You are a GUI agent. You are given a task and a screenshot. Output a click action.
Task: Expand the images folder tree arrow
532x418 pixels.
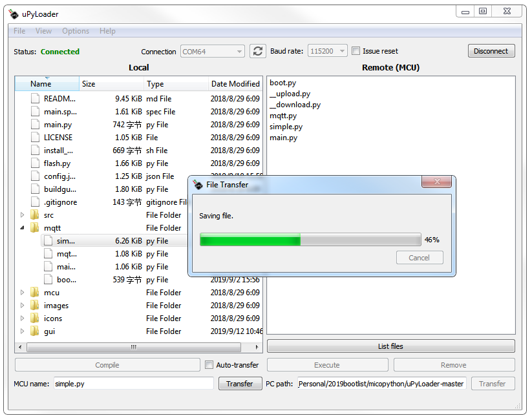point(23,305)
